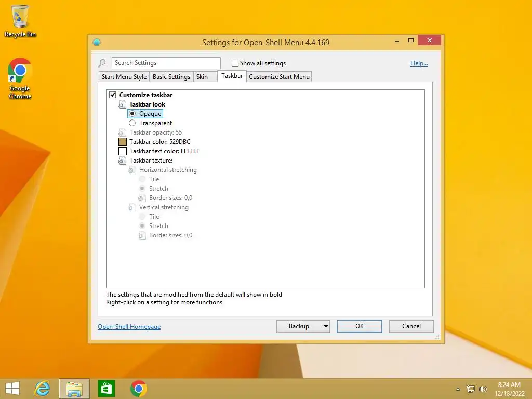Select Tile under Horizontal stretching
Image resolution: width=532 pixels, height=399 pixels.
click(142, 179)
